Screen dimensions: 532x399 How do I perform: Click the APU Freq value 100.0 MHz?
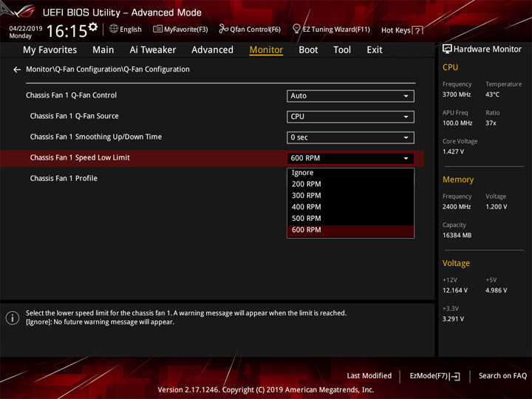coord(457,123)
